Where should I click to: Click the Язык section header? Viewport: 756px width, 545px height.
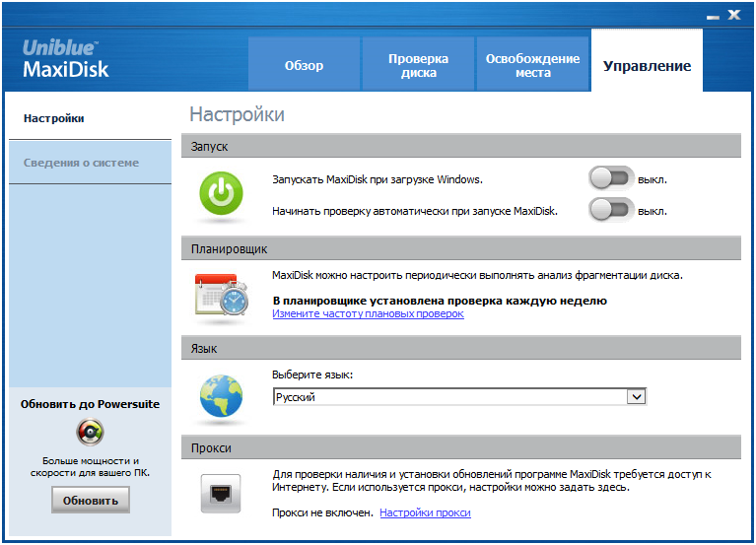tap(461, 348)
